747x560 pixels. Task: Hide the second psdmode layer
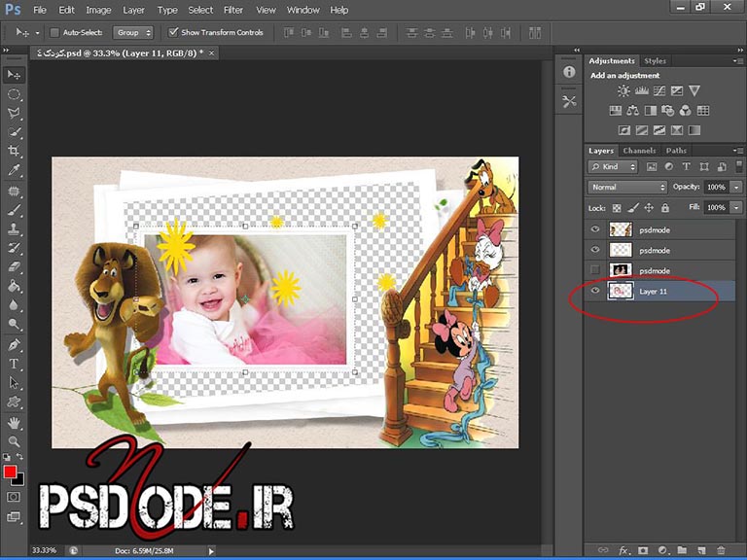(x=595, y=250)
